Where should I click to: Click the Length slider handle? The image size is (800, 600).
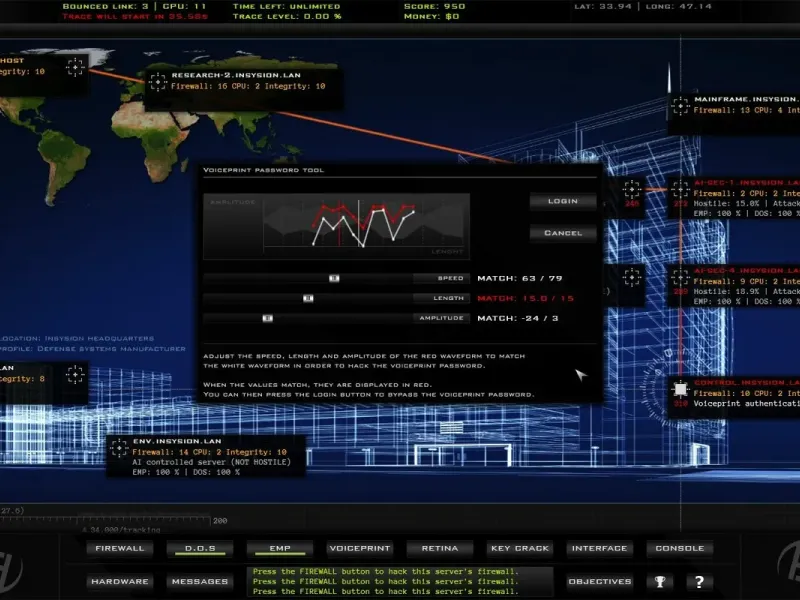point(308,298)
